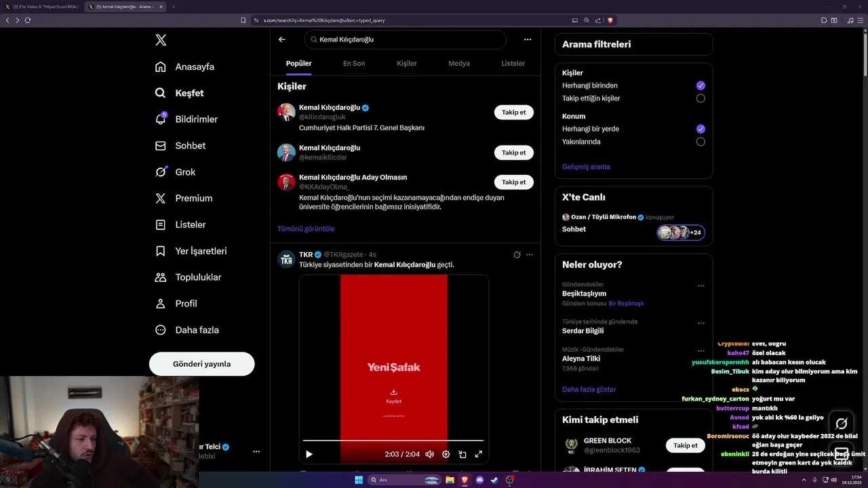Screen dimensions: 868x488
Task: Open Bildirimler notifications bell
Action: 186,119
